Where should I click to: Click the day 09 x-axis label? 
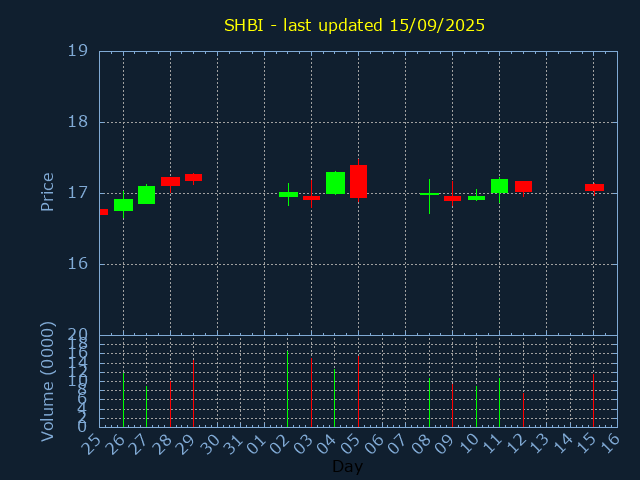[x=444, y=444]
